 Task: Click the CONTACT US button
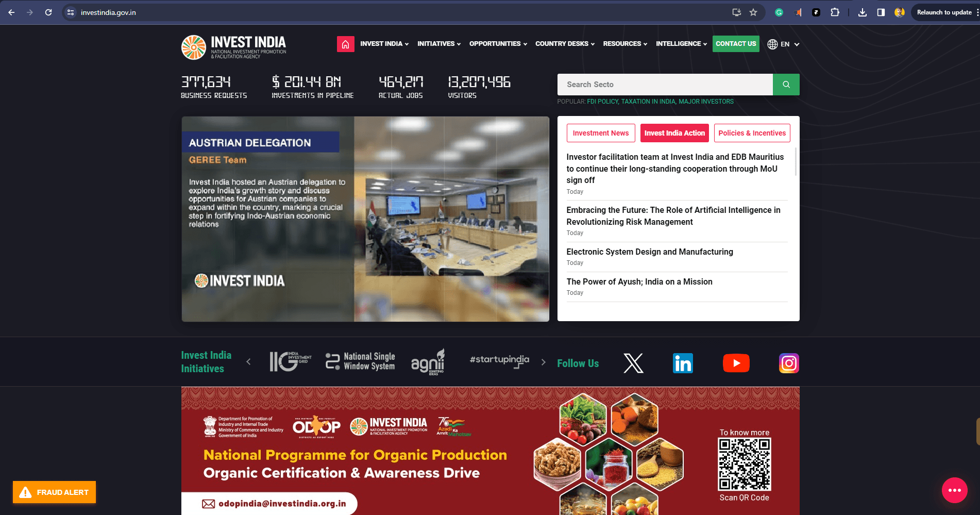click(x=736, y=44)
